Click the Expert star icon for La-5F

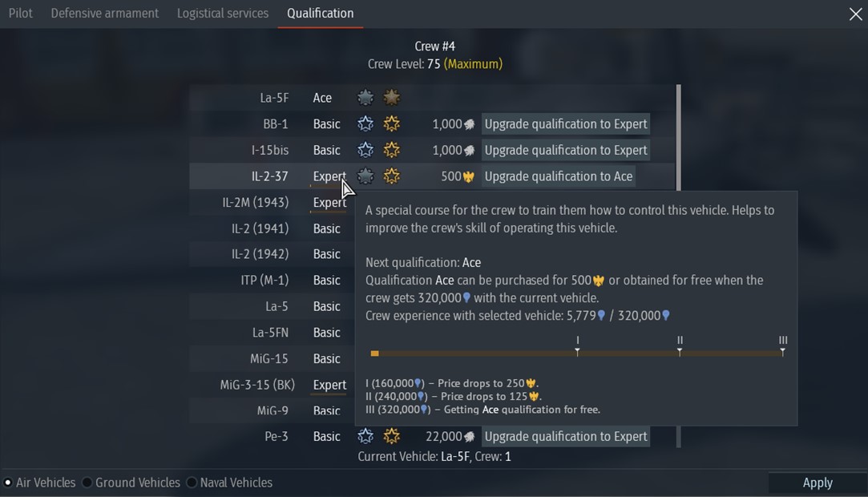(365, 98)
